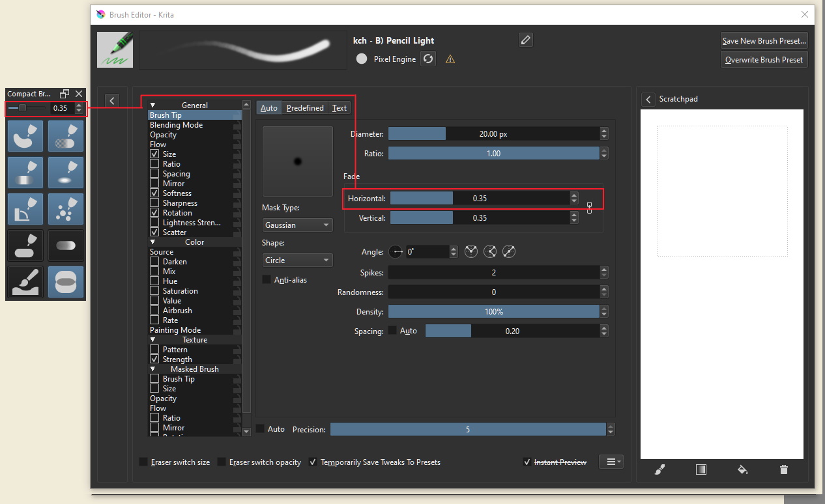825x504 pixels.
Task: Select the scatter dots brush toggle icon
Action: pos(66,208)
